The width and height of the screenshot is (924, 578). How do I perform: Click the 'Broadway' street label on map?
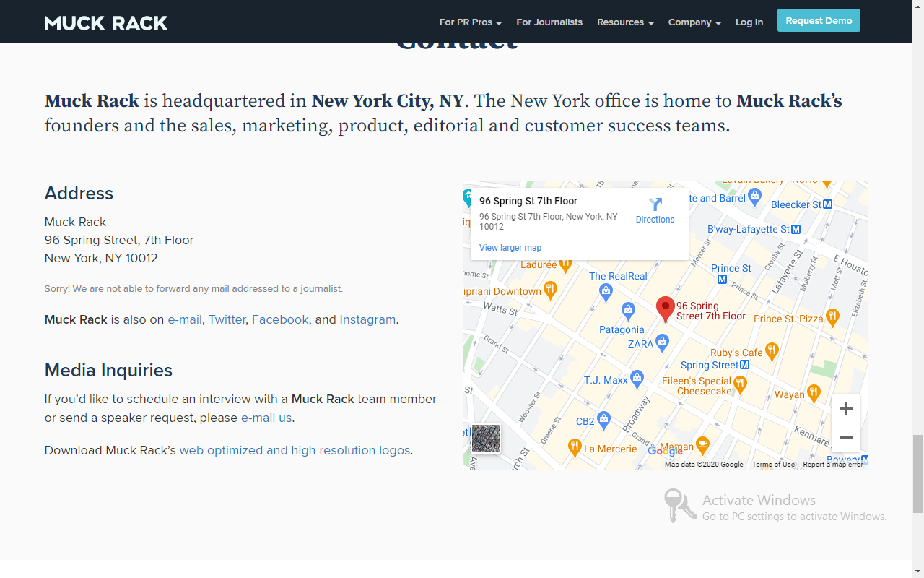click(636, 415)
